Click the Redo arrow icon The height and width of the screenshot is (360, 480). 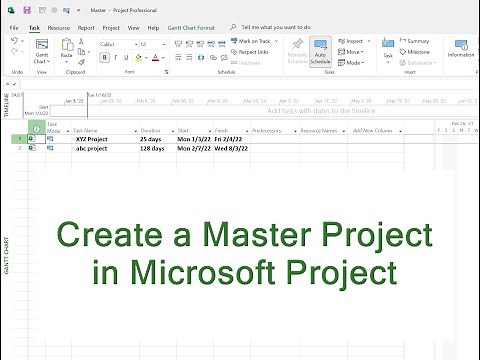pyautogui.click(x=14, y=52)
